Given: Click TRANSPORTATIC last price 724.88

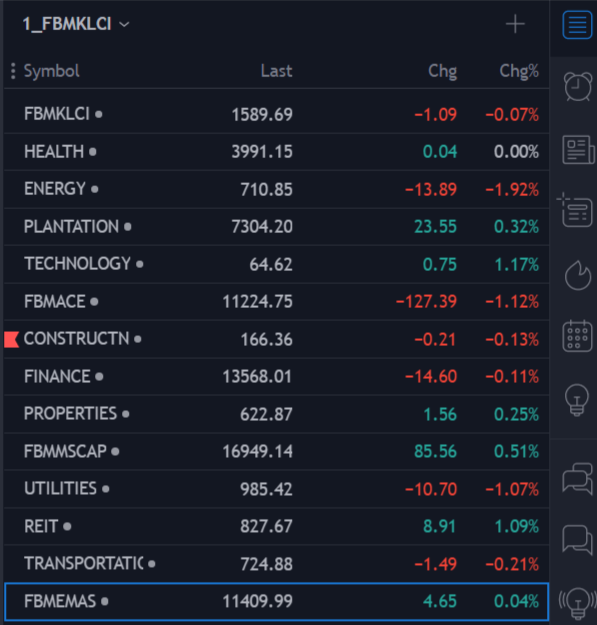Looking at the screenshot, I should click(x=266, y=564).
